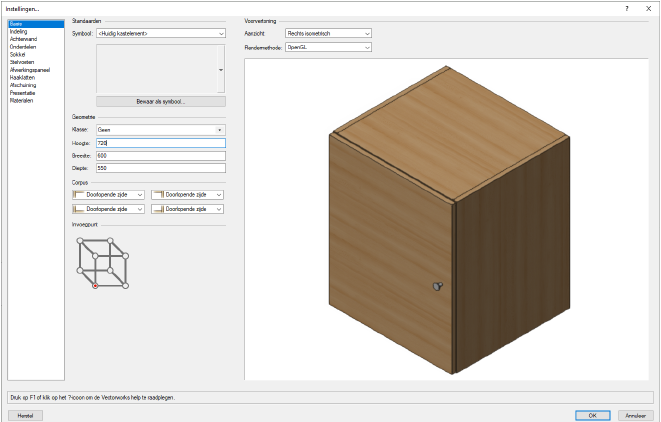Click into the Hoogte field

coord(161,143)
